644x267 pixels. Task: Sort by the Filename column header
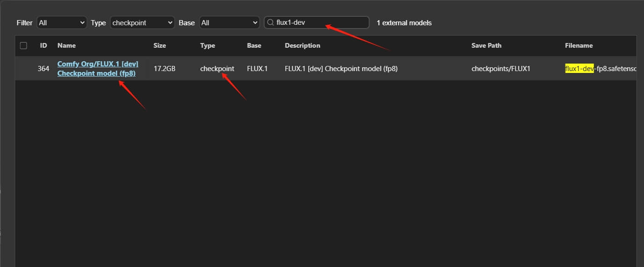579,46
